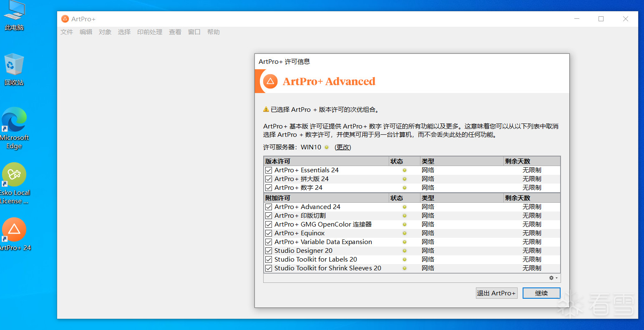The width and height of the screenshot is (644, 330).
Task: Click 剩余天数 header in the 版本许可 table
Action: 532,161
